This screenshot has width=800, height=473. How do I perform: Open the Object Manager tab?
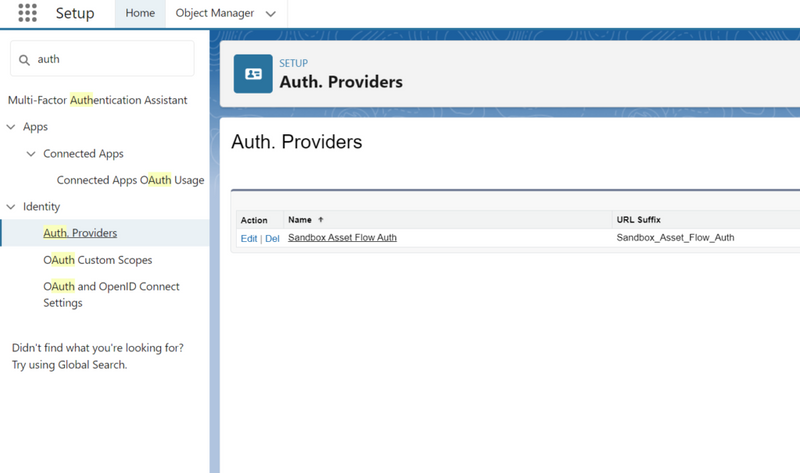point(214,13)
